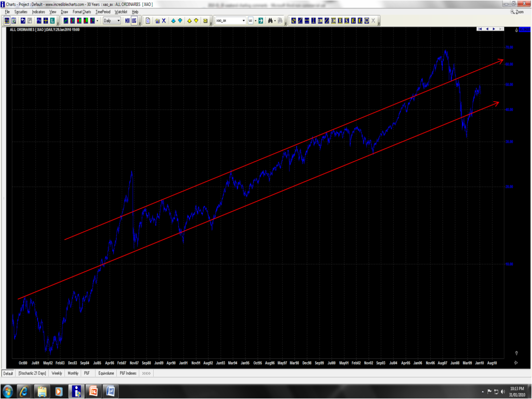This screenshot has height=399, width=532.
Task: Open binoculars search dropdown arrow
Action: [x=275, y=21]
